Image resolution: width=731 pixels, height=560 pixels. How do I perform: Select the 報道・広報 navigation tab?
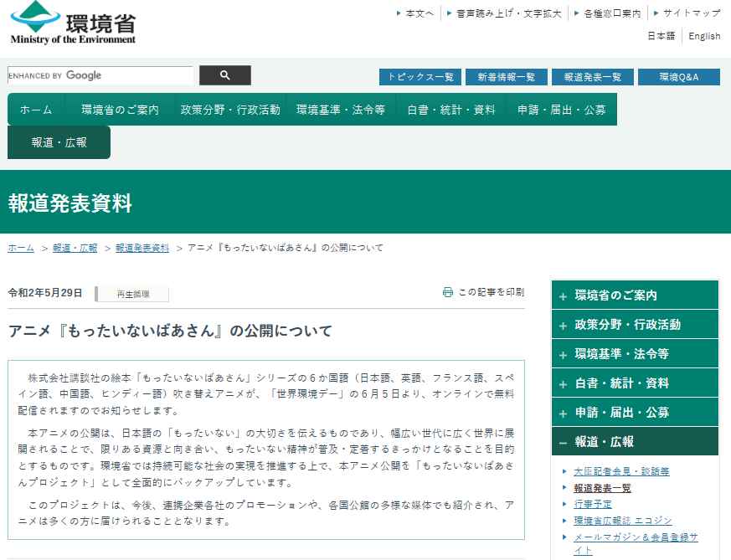click(x=59, y=142)
